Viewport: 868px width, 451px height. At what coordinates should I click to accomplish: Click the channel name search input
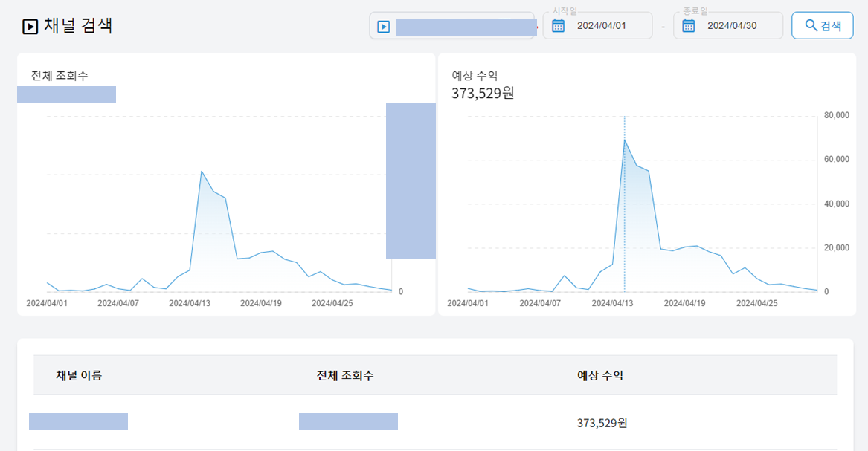pyautogui.click(x=452, y=26)
